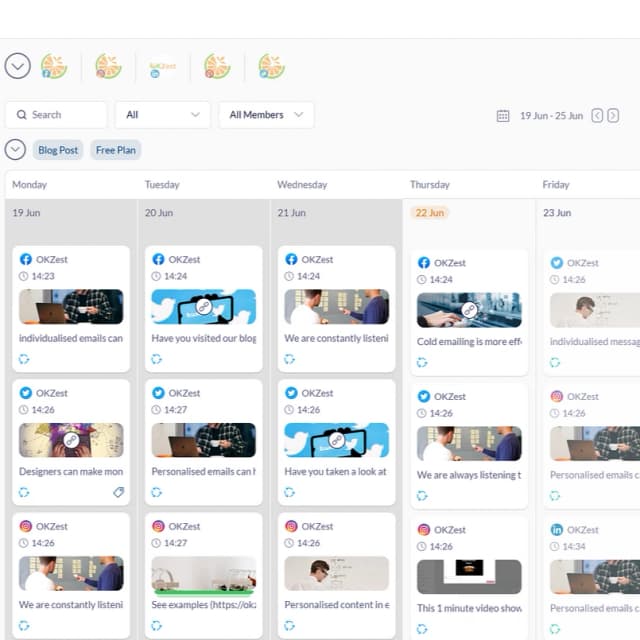Click the calendar date picker icon
The height and width of the screenshot is (640, 640).
tap(503, 116)
